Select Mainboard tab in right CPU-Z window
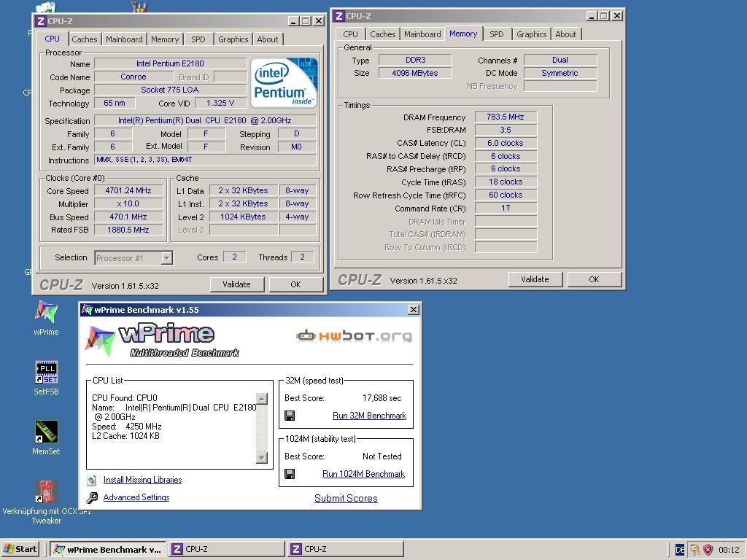The image size is (747, 560). (422, 34)
